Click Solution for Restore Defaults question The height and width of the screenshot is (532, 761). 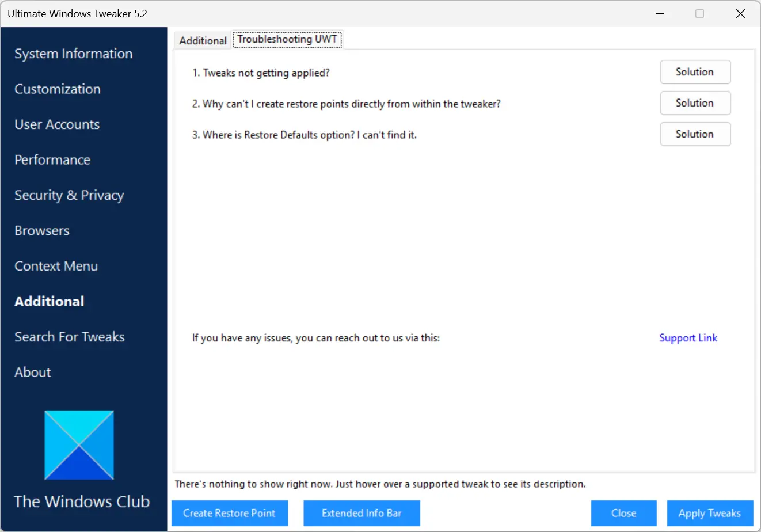(695, 134)
